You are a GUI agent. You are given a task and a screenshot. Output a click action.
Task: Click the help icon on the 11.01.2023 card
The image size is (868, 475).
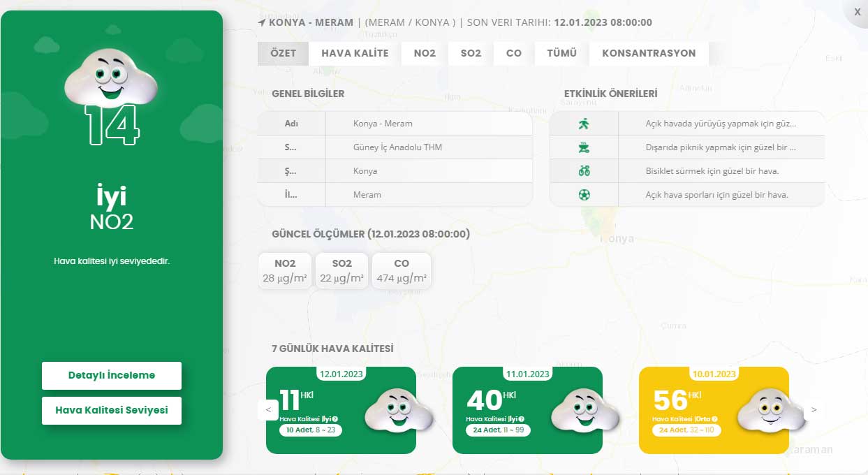(521, 419)
